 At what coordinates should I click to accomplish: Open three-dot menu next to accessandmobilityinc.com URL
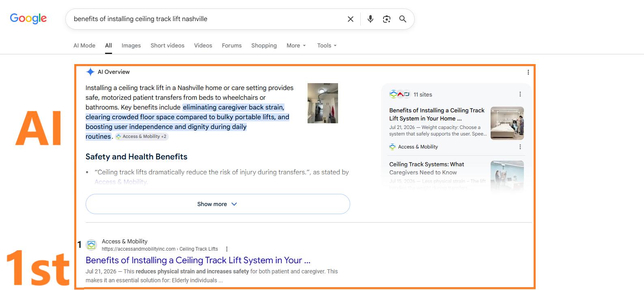[x=226, y=249]
